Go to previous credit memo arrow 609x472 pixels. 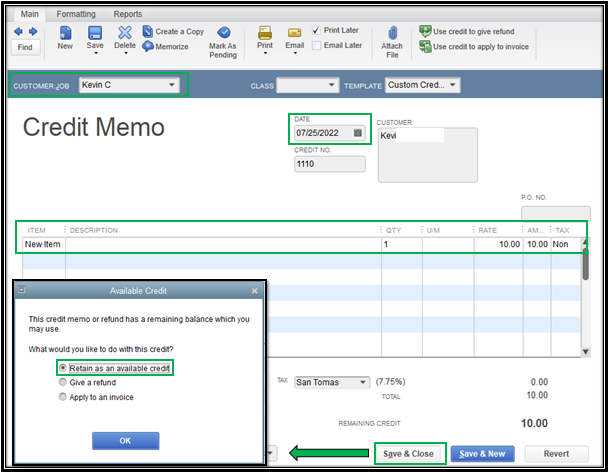point(18,31)
